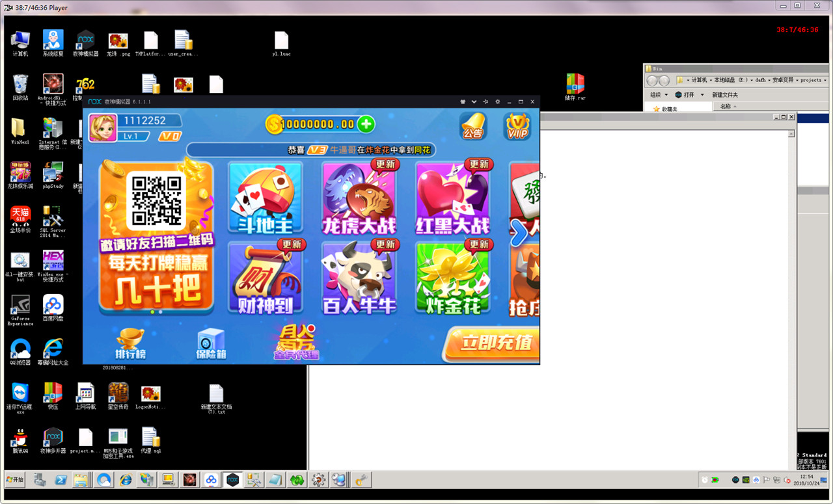Viewport: 833px width, 504px height.
Task: Start the 炸金花 golden flower game
Action: pyautogui.click(x=452, y=278)
